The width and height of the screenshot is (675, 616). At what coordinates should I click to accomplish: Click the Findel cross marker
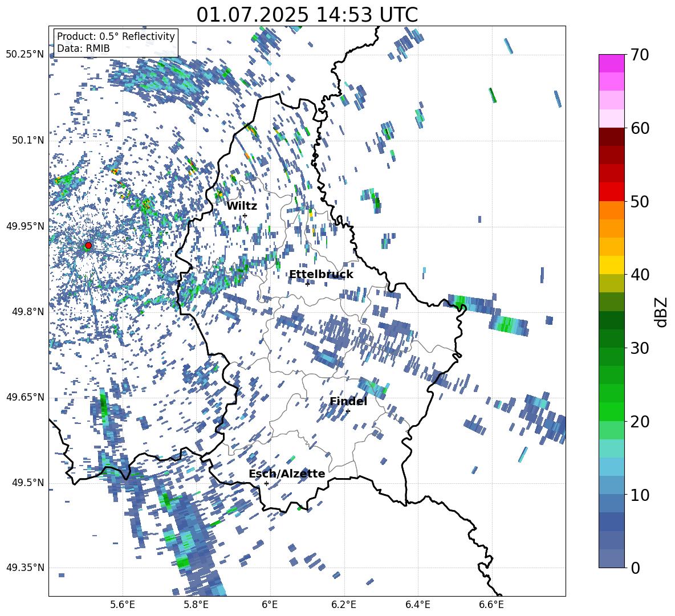(348, 411)
